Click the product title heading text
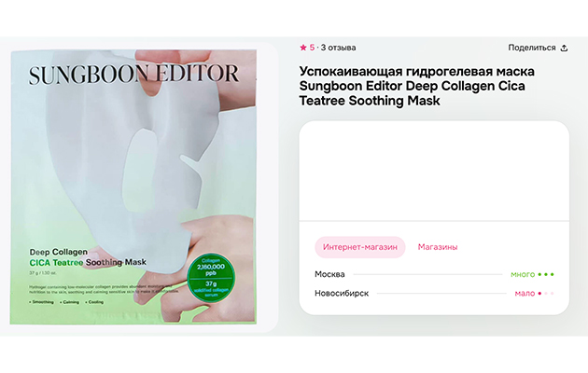 (x=416, y=86)
